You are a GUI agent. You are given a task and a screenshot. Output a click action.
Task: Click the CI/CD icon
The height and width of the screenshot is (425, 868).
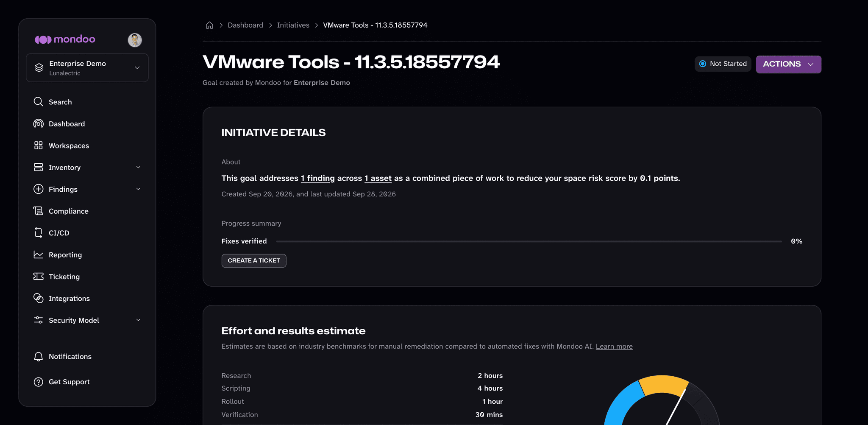39,233
